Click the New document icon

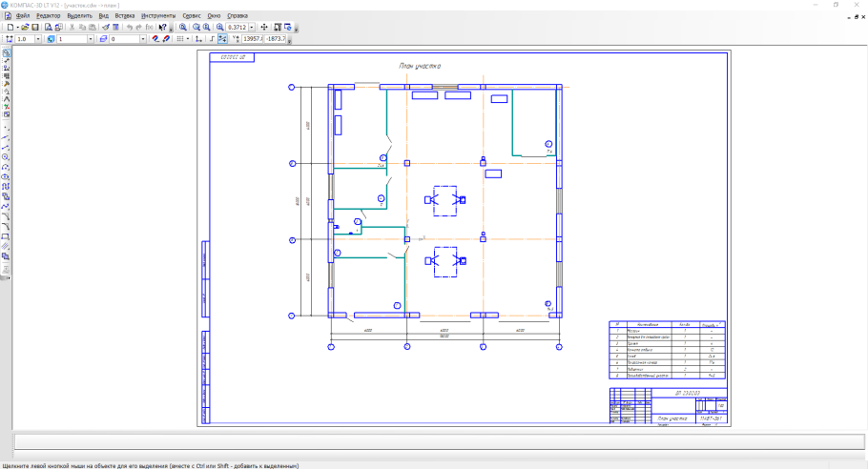pyautogui.click(x=9, y=28)
